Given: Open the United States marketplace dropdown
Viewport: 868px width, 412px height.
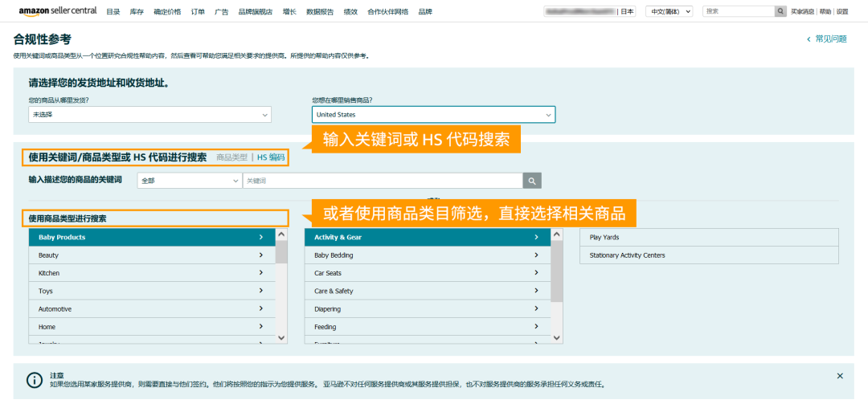Looking at the screenshot, I should pyautogui.click(x=433, y=115).
